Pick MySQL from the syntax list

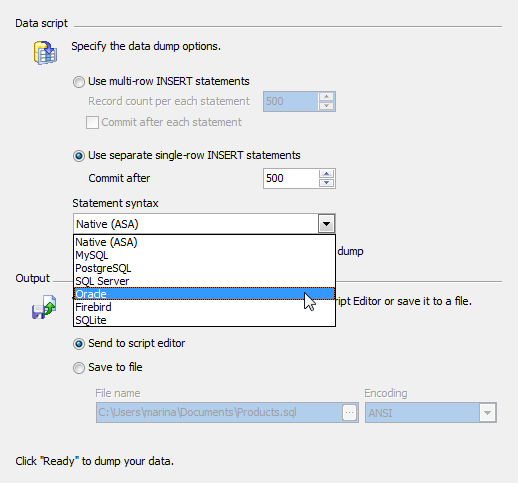pyautogui.click(x=204, y=255)
